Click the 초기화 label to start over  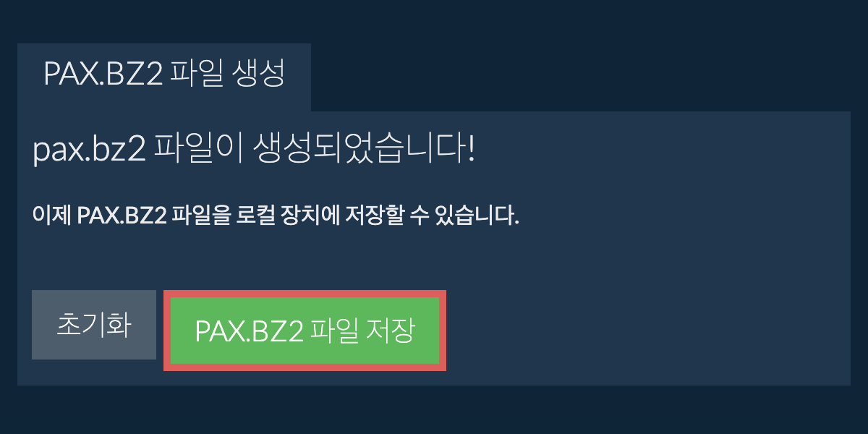(x=94, y=325)
